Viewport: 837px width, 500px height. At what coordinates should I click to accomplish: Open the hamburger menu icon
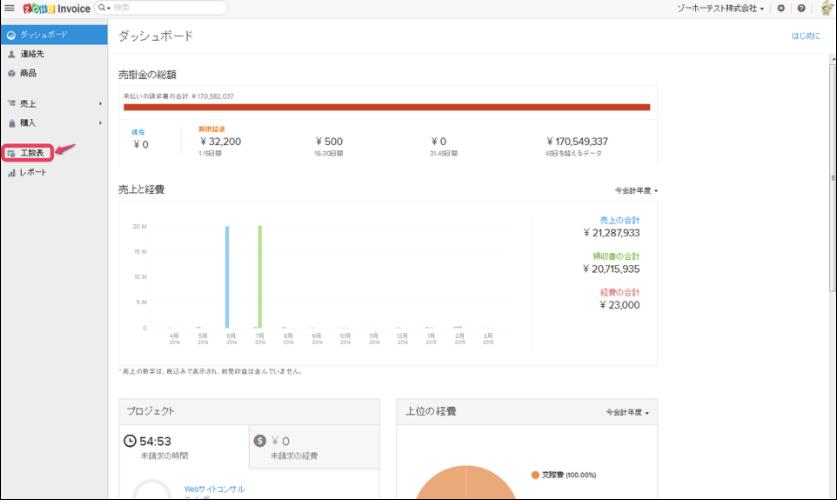[x=9, y=8]
